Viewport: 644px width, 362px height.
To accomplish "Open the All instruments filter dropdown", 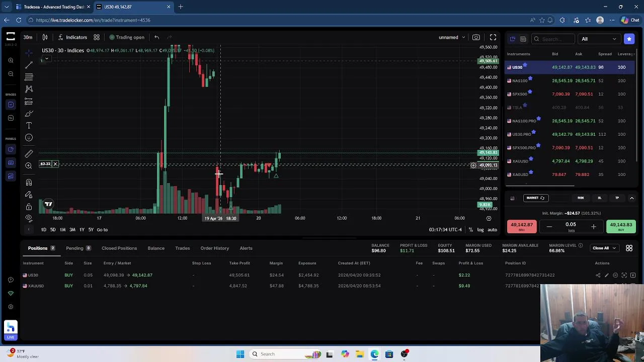I will coord(599,39).
